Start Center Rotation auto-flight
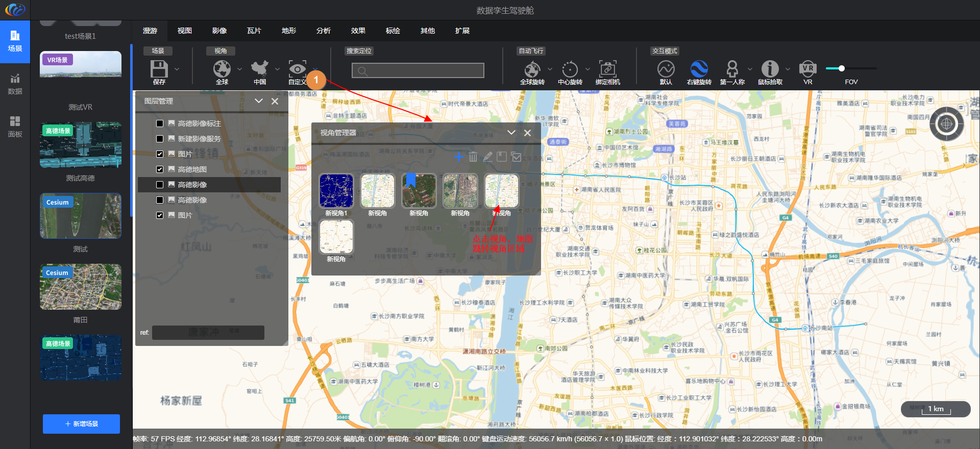 coord(570,69)
